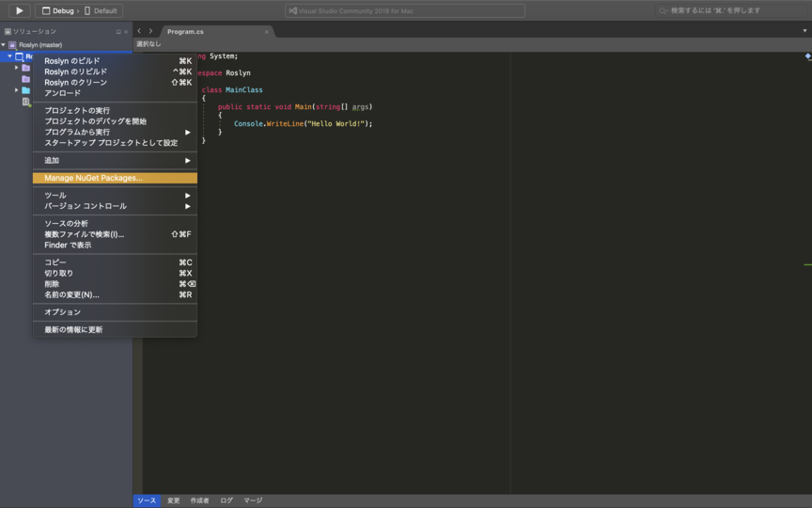Switch to the ログ bottom tab
Image resolution: width=812 pixels, height=508 pixels.
click(226, 500)
